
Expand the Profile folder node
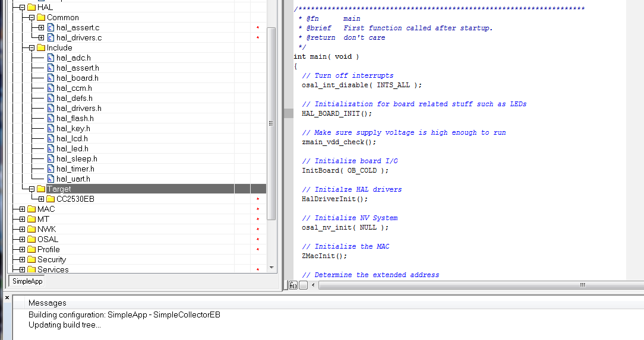pos(22,249)
